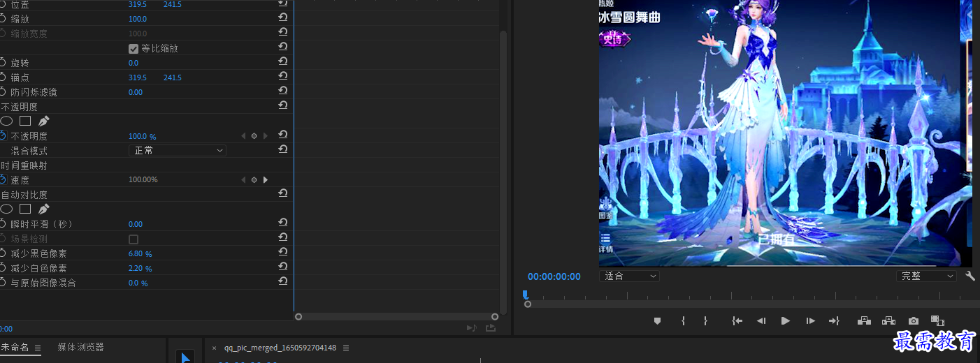This screenshot has width=980, height=363.
Task: Reset the 防闪烁滤镜 parameter
Action: click(282, 91)
